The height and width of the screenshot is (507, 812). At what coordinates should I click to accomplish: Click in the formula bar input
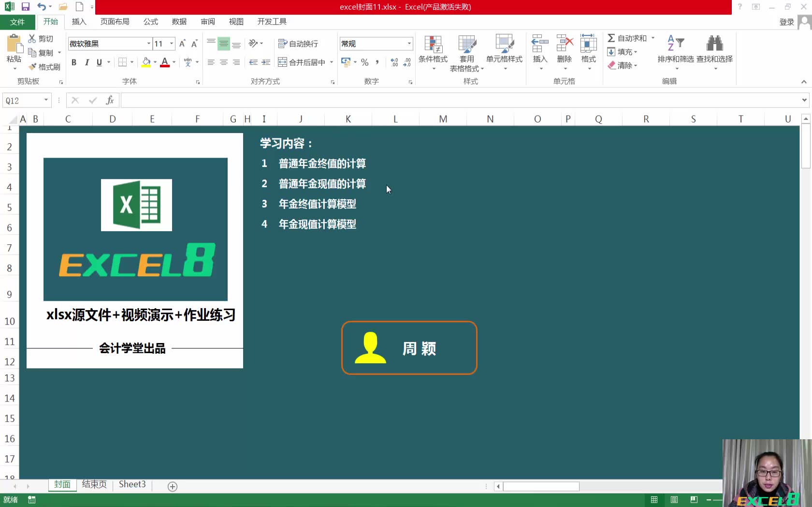(460, 100)
